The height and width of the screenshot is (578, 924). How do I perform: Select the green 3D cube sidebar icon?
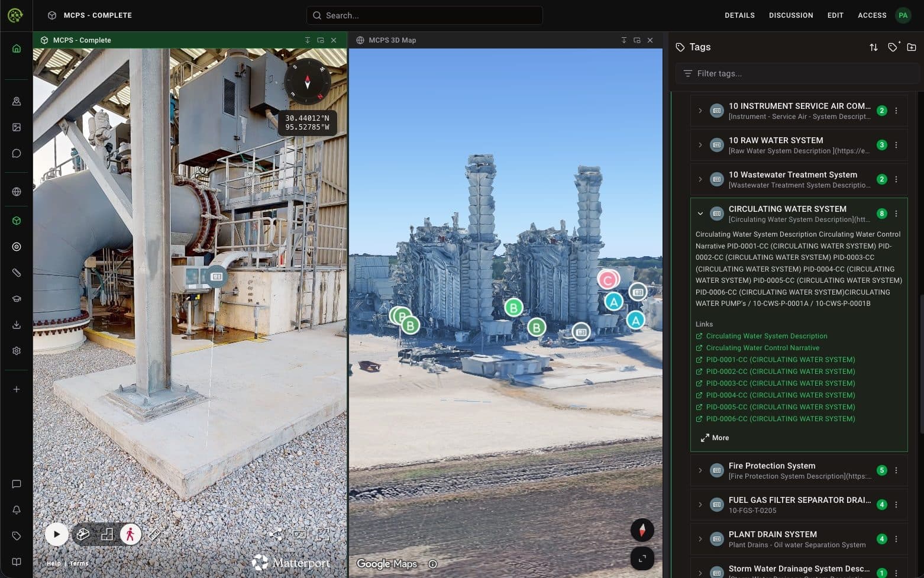(17, 221)
